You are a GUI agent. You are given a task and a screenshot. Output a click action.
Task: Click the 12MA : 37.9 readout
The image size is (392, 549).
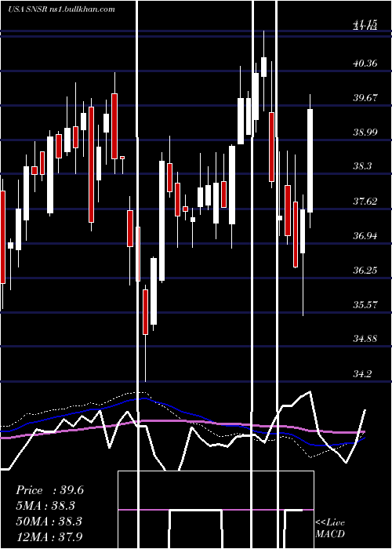tap(49, 536)
